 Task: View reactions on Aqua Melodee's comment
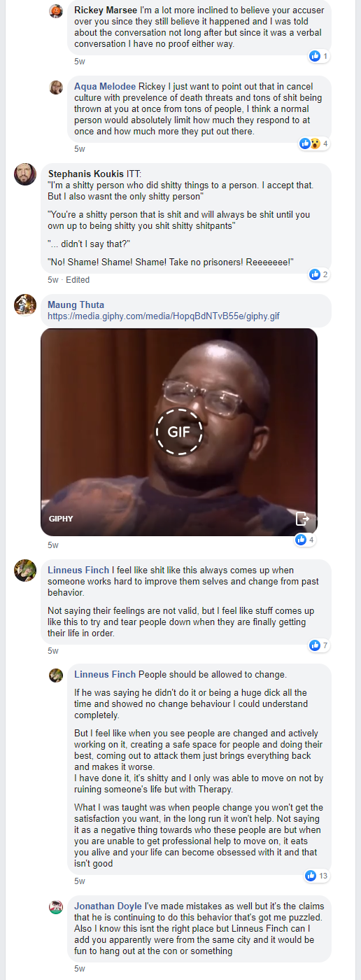(313, 143)
